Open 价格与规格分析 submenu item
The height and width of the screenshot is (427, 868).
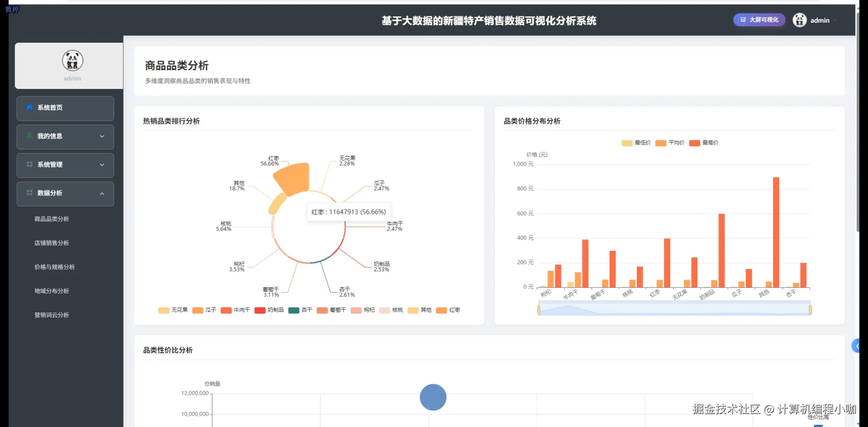(54, 267)
